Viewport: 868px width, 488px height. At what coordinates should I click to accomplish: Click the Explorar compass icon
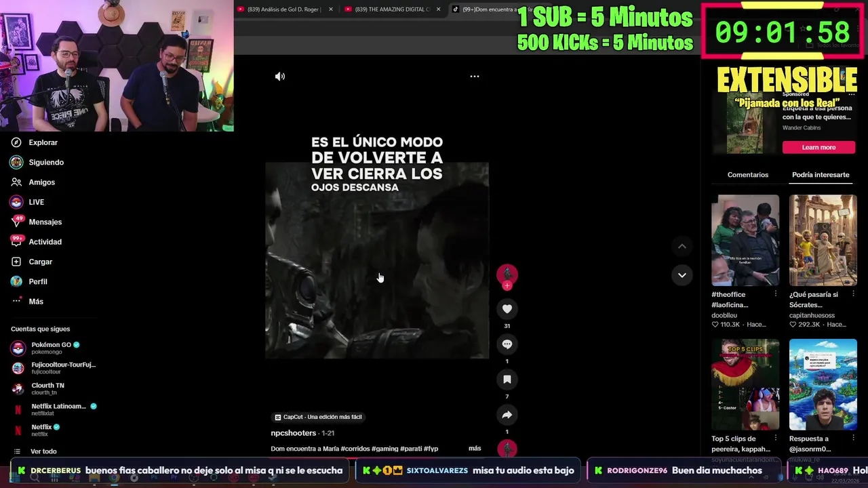tap(16, 142)
